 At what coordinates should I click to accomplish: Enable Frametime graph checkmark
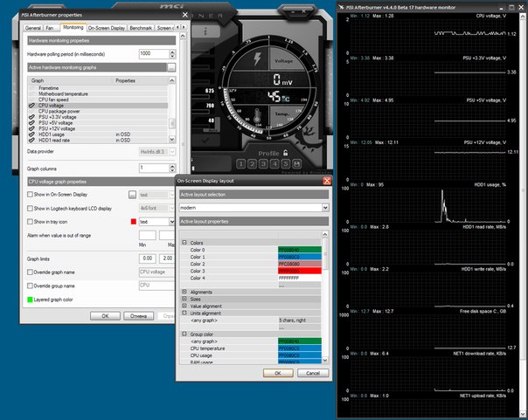point(32,88)
